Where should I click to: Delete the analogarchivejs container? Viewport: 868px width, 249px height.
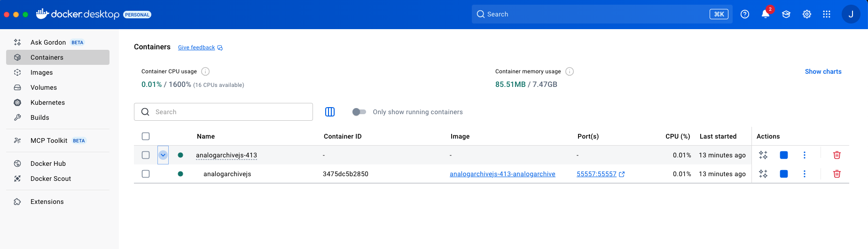point(837,174)
